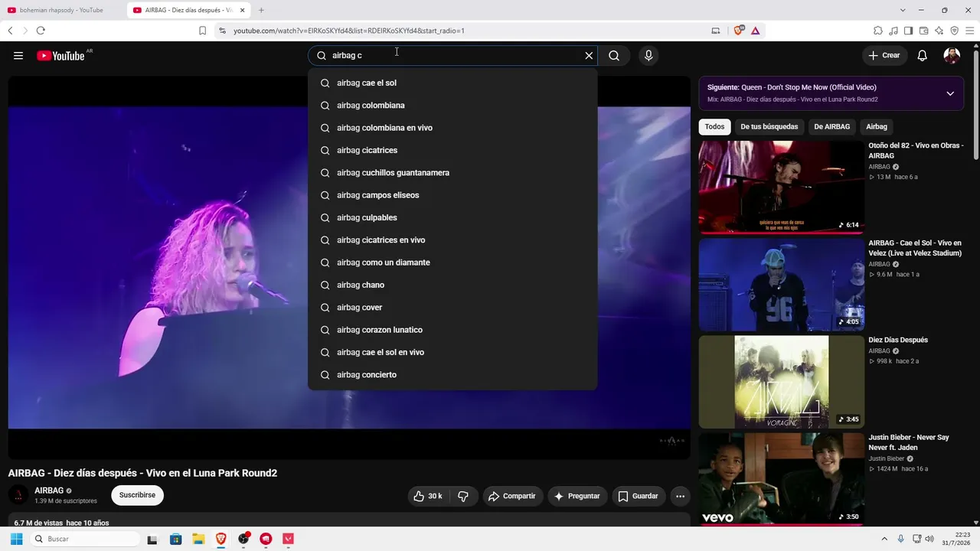
Task: Click the Crear create button
Action: click(885, 55)
